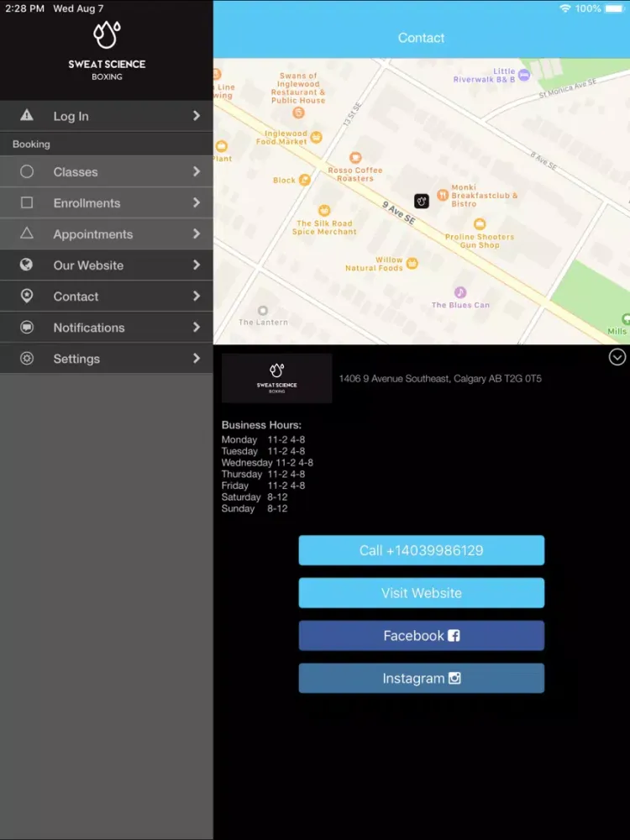Select the Our Website menu label
This screenshot has width=630, height=840.
pyautogui.click(x=88, y=265)
